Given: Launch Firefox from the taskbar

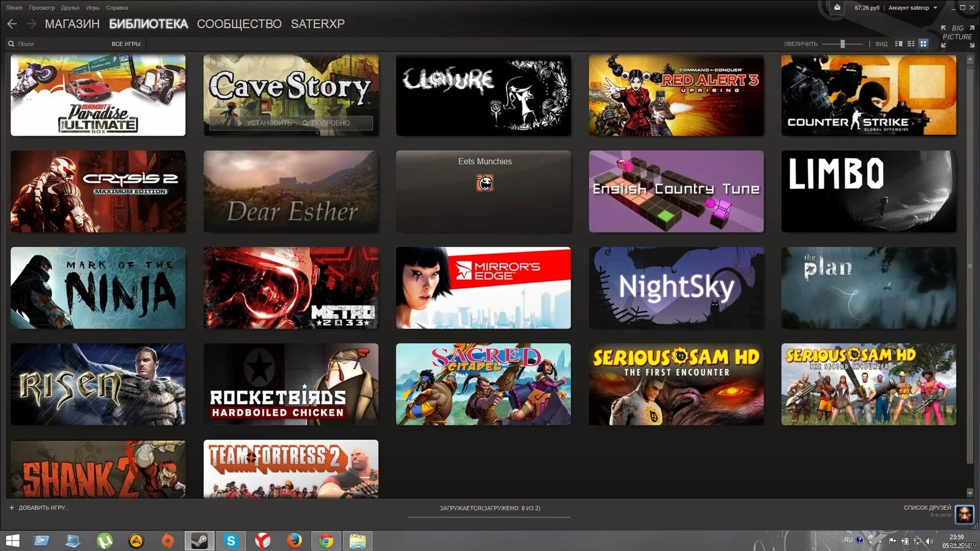Looking at the screenshot, I should 295,541.
